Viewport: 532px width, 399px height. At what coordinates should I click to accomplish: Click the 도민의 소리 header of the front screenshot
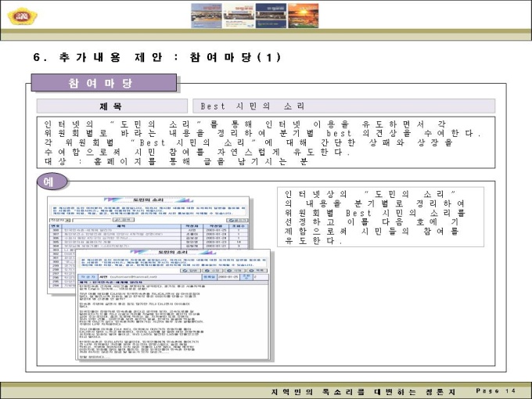tap(173, 253)
